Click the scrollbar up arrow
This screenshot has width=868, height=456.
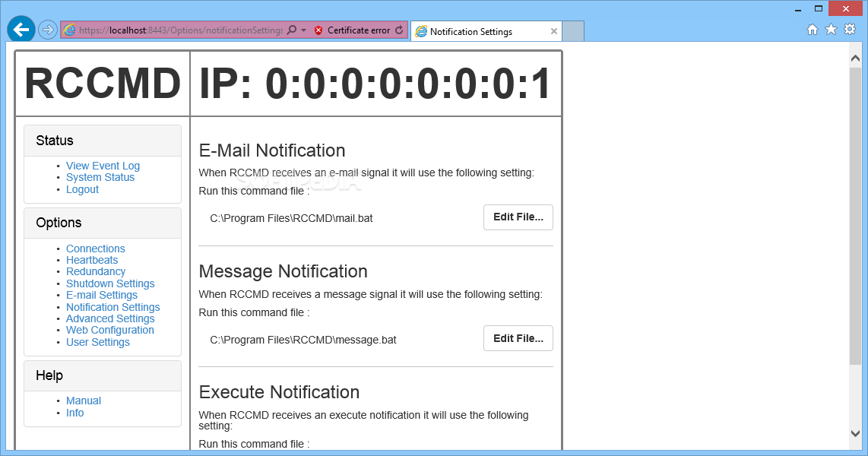[855, 58]
